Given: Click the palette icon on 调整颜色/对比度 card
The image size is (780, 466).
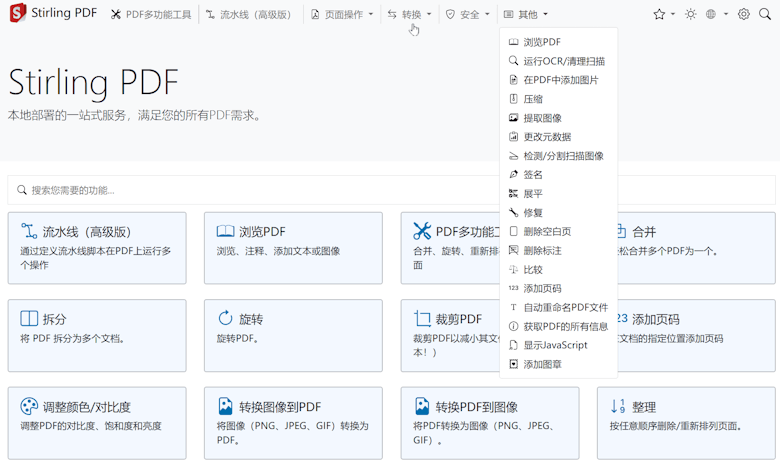Looking at the screenshot, I should (x=29, y=406).
